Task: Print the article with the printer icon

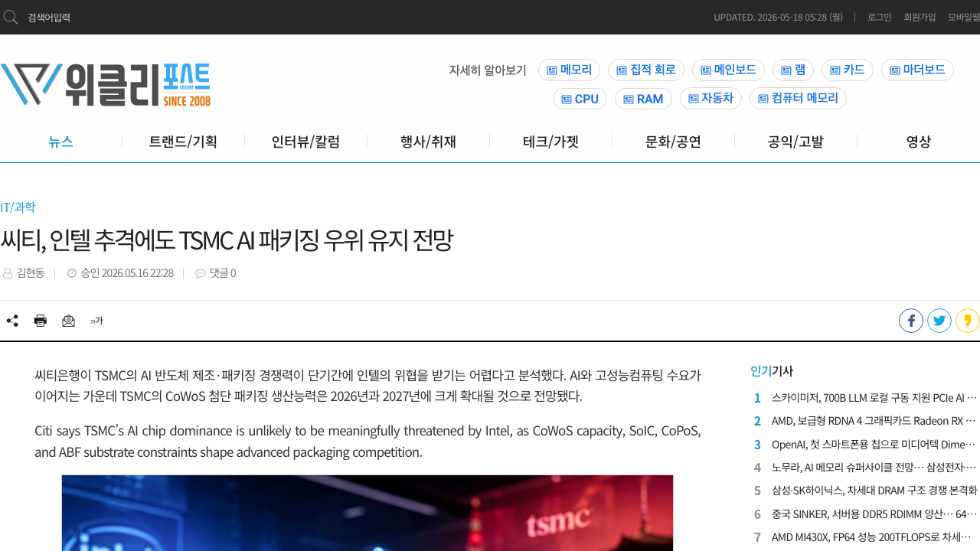Action: coord(41,321)
